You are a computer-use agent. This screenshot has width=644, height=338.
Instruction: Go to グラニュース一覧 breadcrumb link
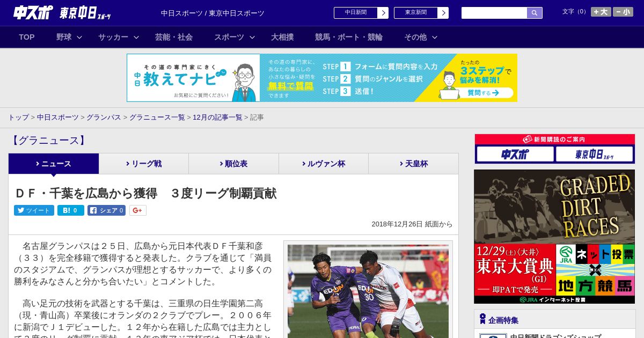(157, 117)
